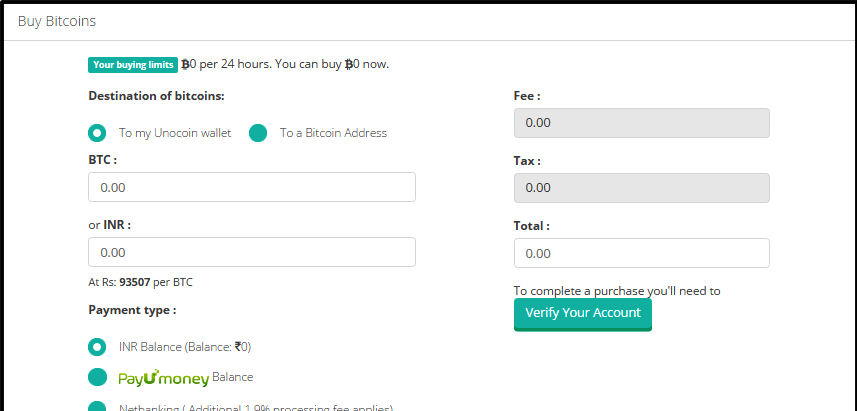
Task: Click the 'Your buying limits' badge
Action: click(133, 64)
